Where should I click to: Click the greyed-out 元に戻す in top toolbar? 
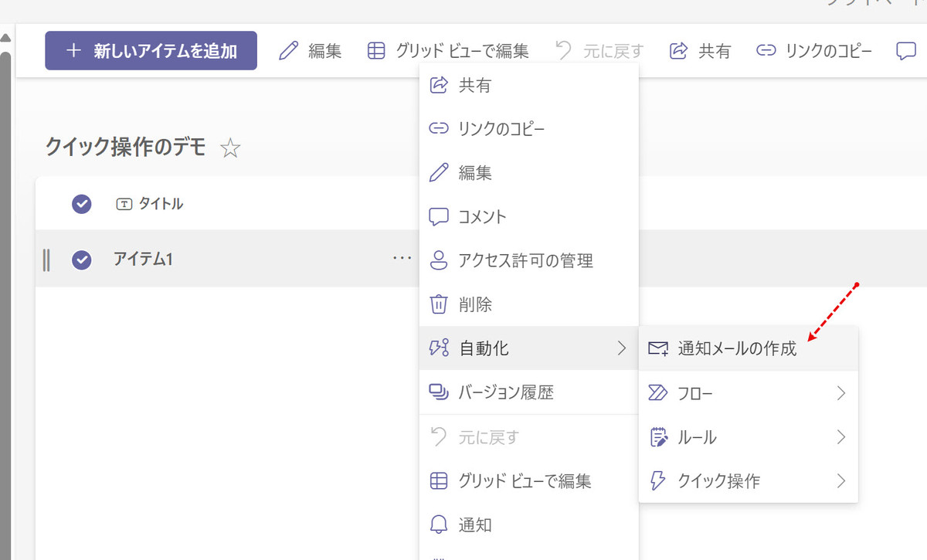pyautogui.click(x=599, y=51)
